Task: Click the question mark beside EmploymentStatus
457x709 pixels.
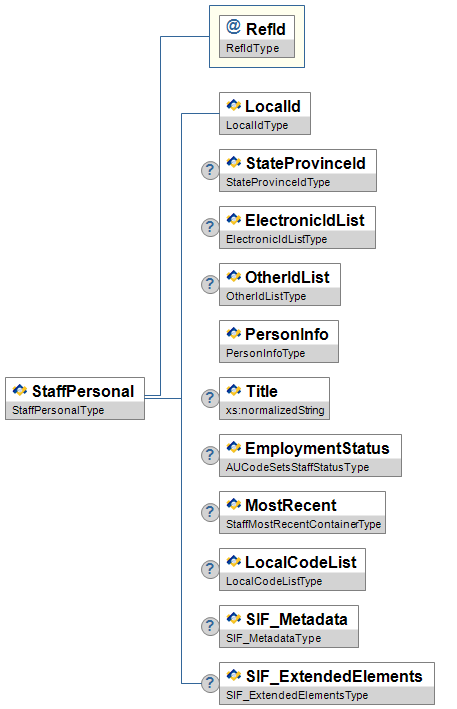Action: [x=210, y=455]
